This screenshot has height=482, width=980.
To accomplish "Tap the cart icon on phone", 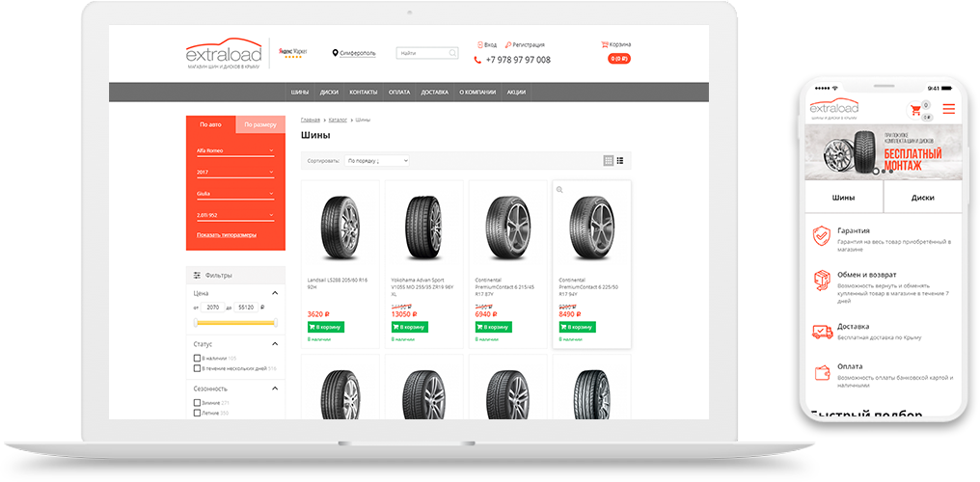I will 916,111.
